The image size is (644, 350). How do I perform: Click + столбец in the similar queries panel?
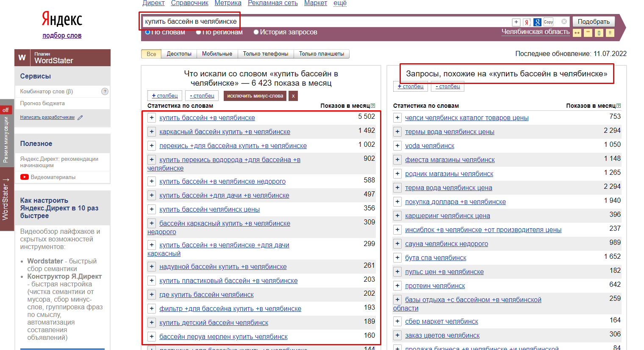click(411, 87)
